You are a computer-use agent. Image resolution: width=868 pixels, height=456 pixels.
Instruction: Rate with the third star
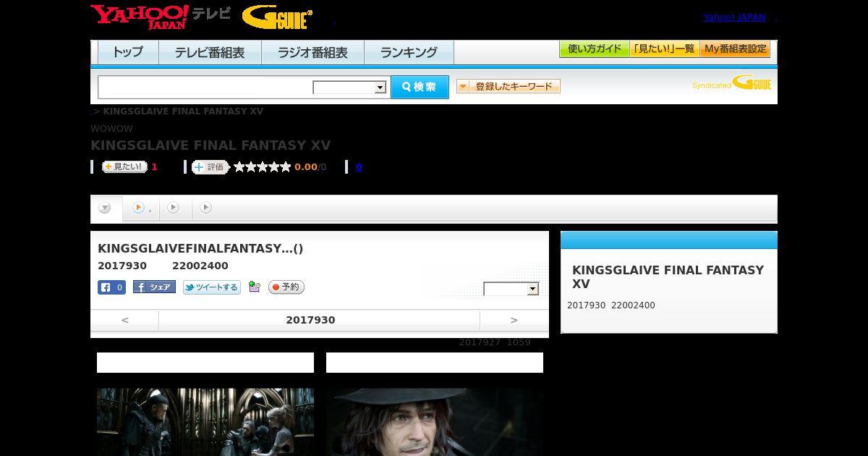[263, 167]
